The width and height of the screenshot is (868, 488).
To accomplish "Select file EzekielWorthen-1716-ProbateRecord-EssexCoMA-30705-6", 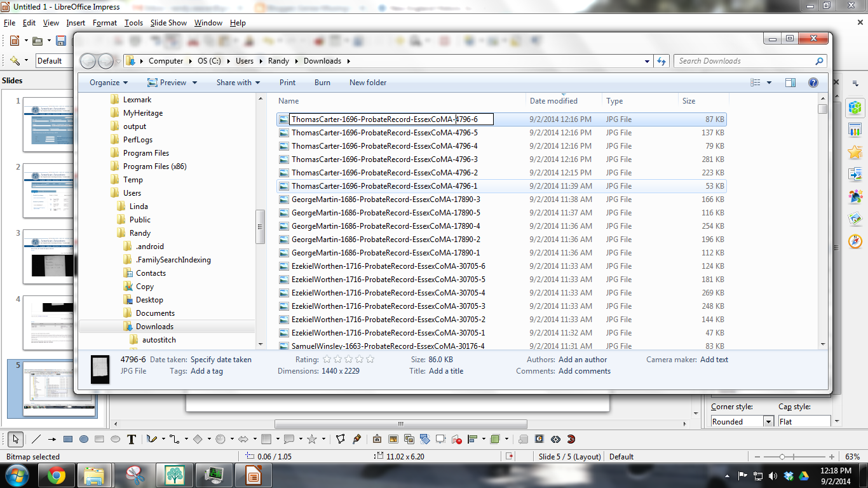I will tap(388, 266).
